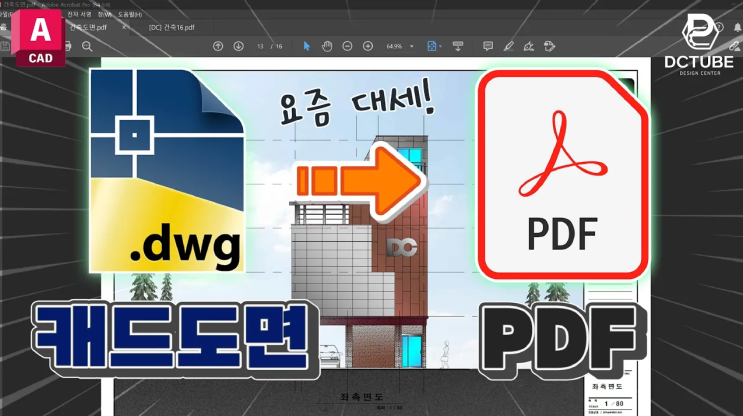
Task: Expand the 64.9% zoom level dropdown
Action: coord(411,46)
